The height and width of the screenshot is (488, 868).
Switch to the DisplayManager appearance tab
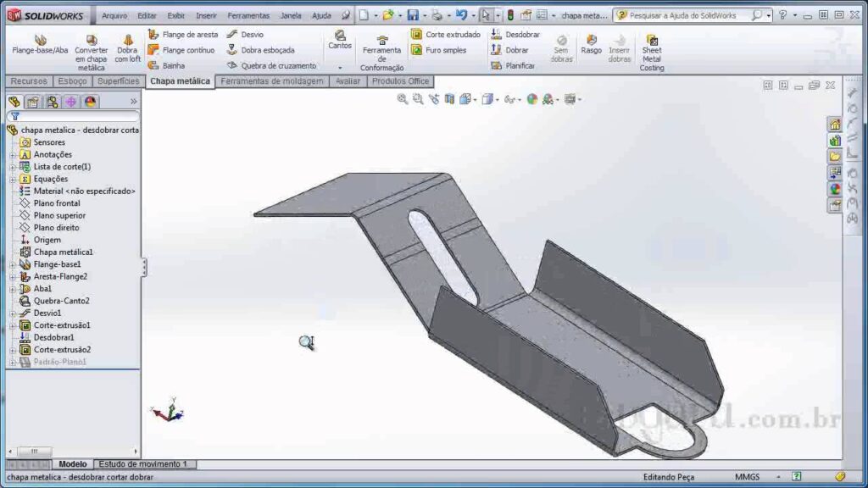[90, 102]
